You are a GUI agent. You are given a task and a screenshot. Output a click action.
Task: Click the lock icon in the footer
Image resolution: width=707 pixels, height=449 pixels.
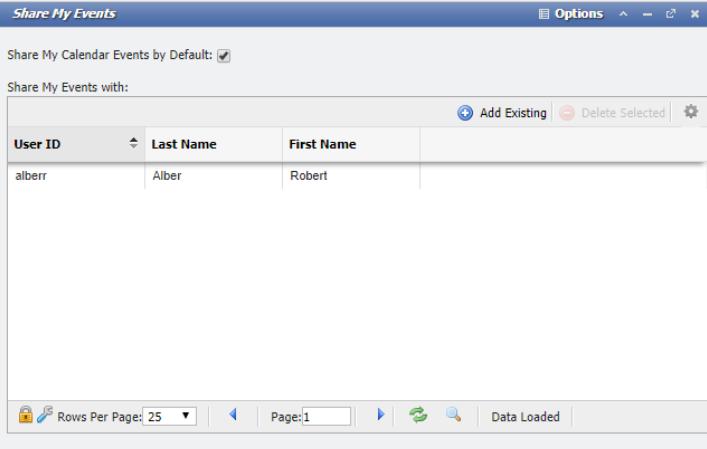pyautogui.click(x=25, y=415)
